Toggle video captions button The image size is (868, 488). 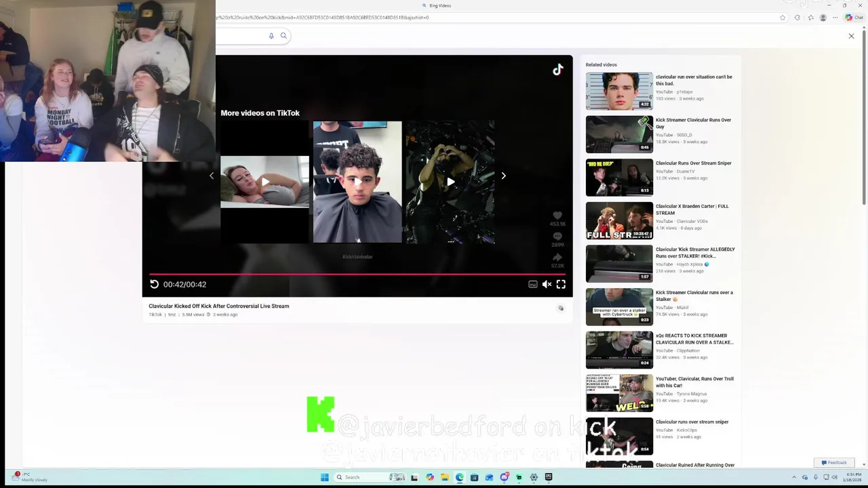click(x=533, y=285)
